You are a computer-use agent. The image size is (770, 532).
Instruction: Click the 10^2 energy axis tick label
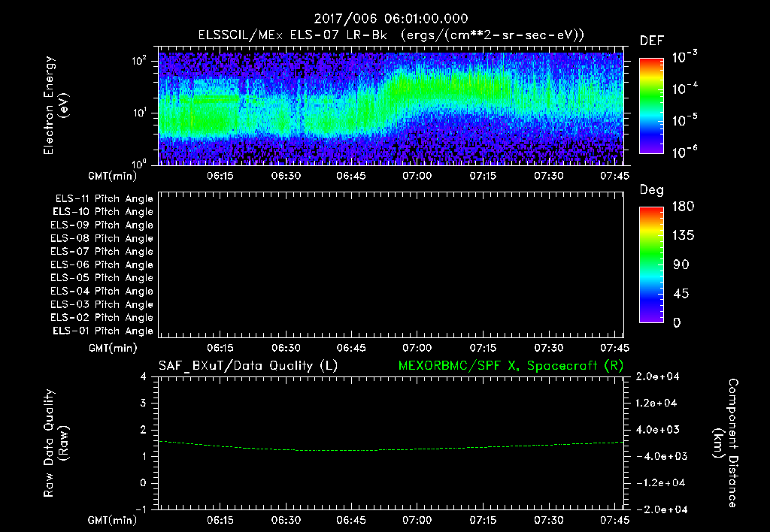tap(139, 61)
